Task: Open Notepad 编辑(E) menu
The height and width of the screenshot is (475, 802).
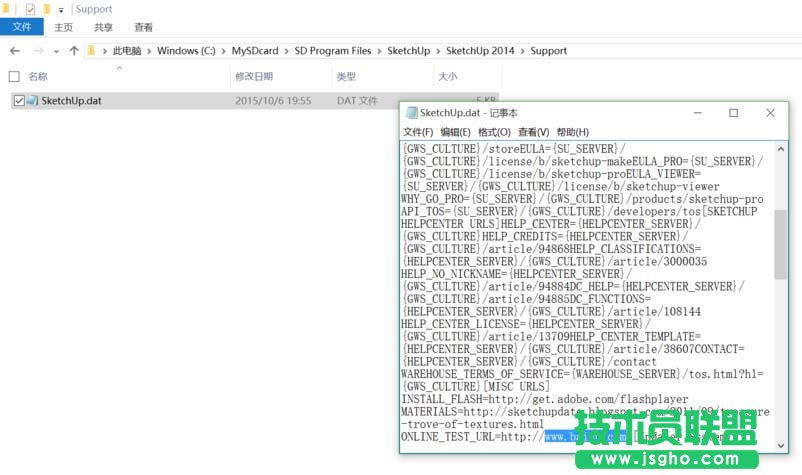Action: [x=455, y=132]
